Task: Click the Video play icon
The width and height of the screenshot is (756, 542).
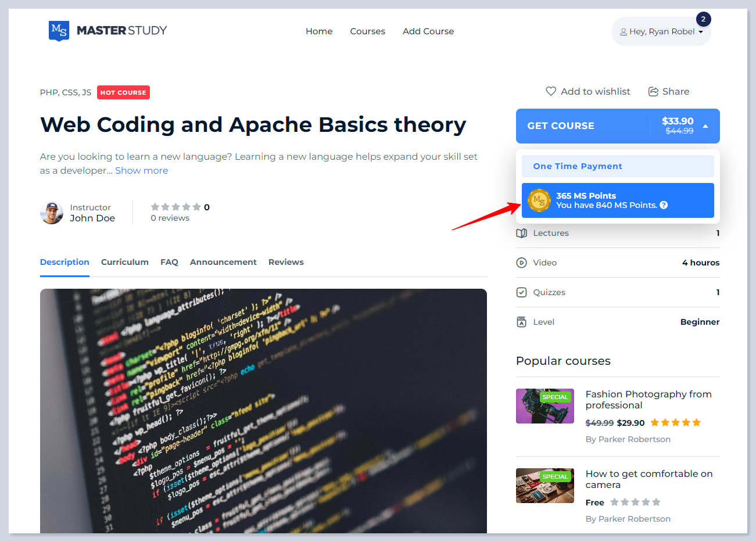Action: coord(521,263)
